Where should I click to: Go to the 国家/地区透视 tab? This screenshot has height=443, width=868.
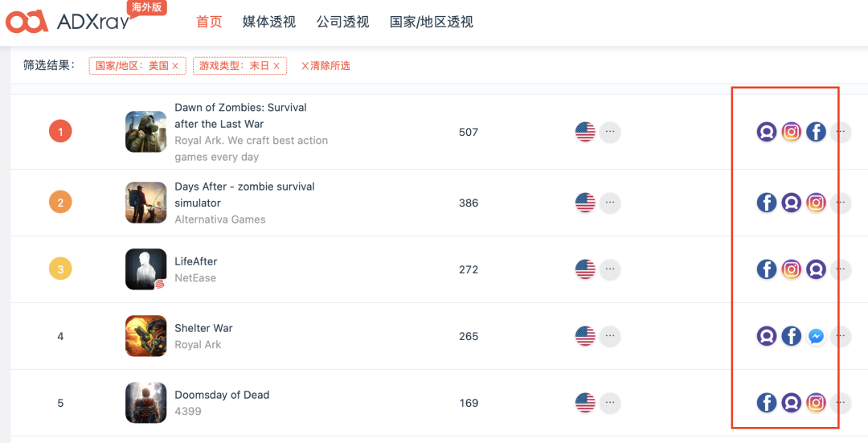click(432, 22)
